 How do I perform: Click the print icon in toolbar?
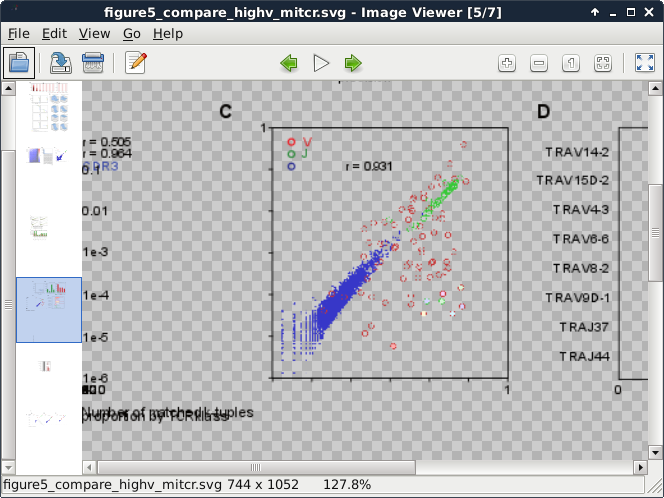coord(93,63)
